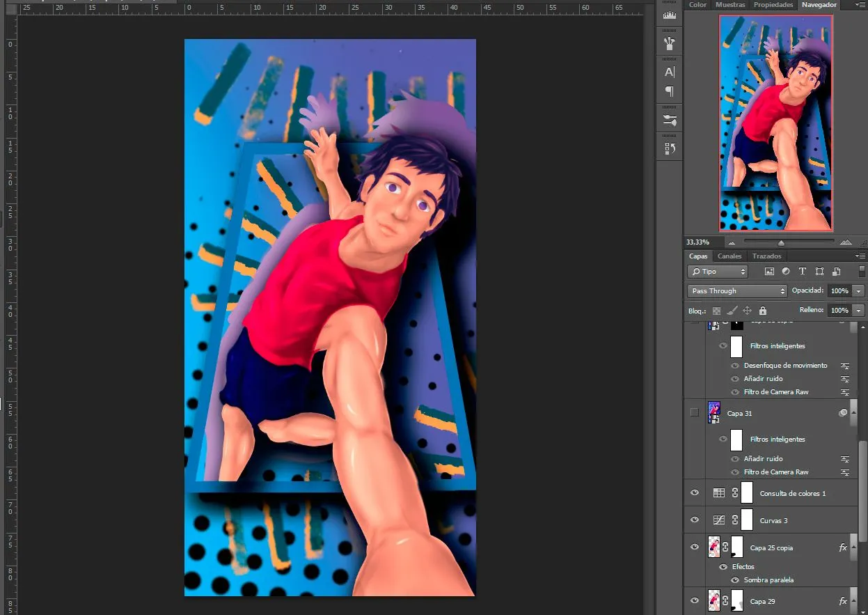Open the Paragraph panel icon
The width and height of the screenshot is (868, 615).
pyautogui.click(x=670, y=91)
